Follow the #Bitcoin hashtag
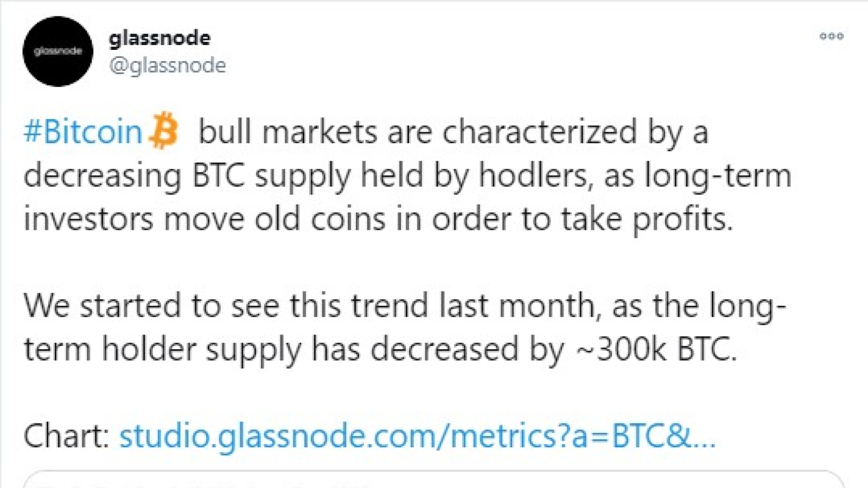The image size is (868, 488). 82,132
